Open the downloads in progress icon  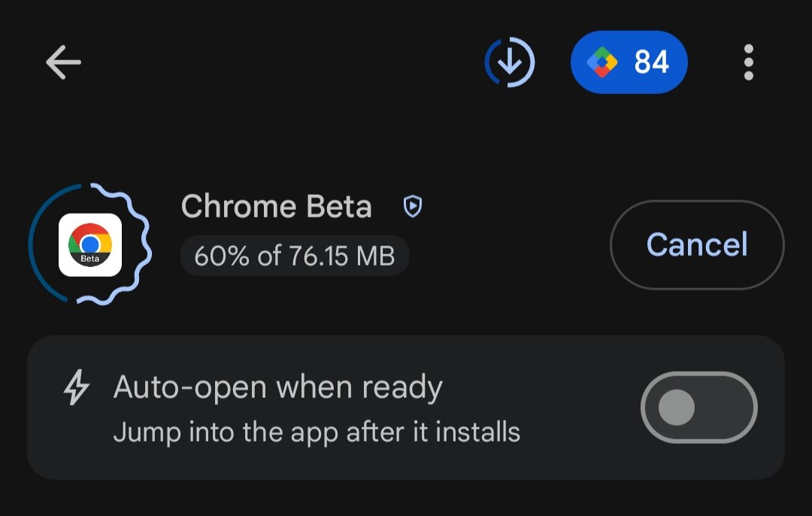(x=510, y=62)
